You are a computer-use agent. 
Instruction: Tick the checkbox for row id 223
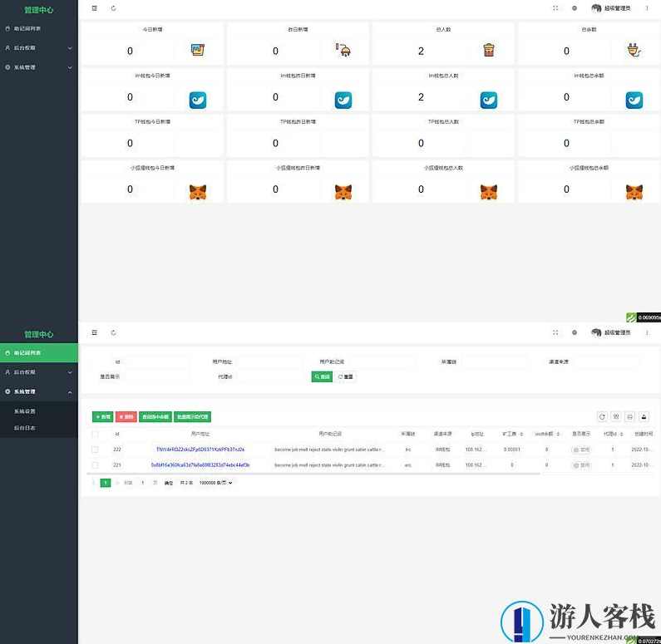[95, 465]
